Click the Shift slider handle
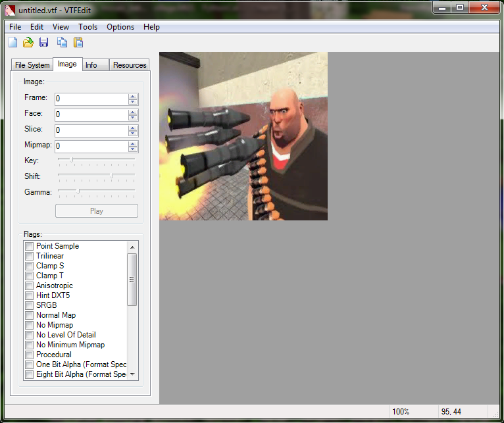504x423 pixels. [x=112, y=175]
